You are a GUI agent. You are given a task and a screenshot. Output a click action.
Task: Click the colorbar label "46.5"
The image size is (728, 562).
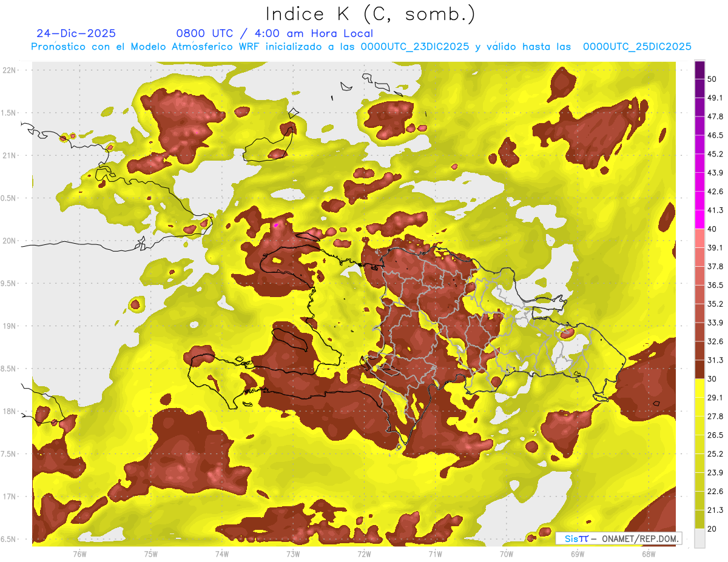tap(715, 136)
